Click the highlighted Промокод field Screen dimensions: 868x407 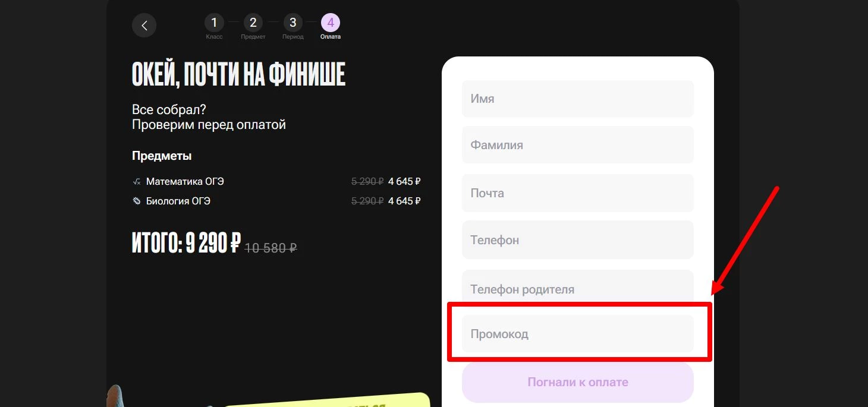[x=577, y=333]
